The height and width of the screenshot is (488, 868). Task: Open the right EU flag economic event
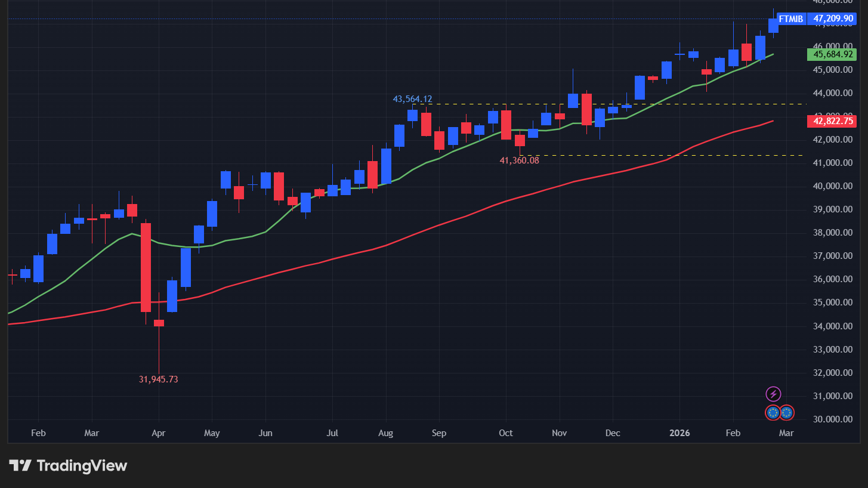[787, 412]
